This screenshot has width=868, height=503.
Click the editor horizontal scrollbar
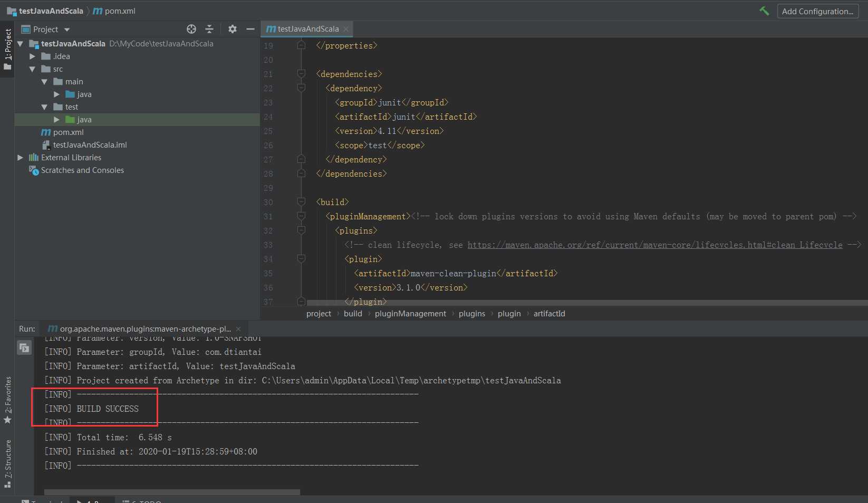[x=587, y=303]
